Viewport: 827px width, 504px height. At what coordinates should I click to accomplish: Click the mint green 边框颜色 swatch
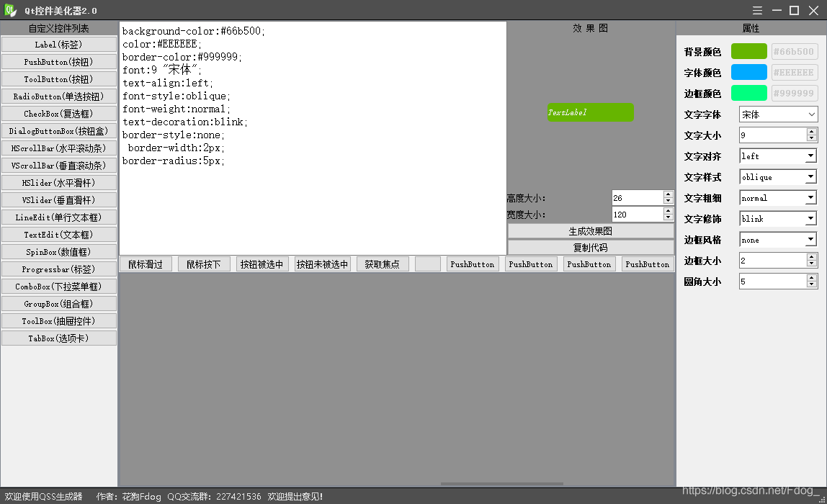tap(749, 93)
